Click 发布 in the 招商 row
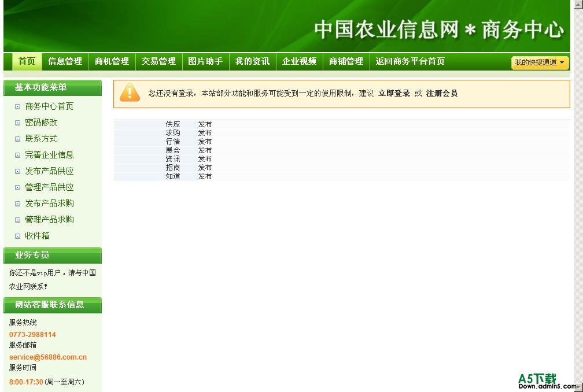 (x=205, y=168)
